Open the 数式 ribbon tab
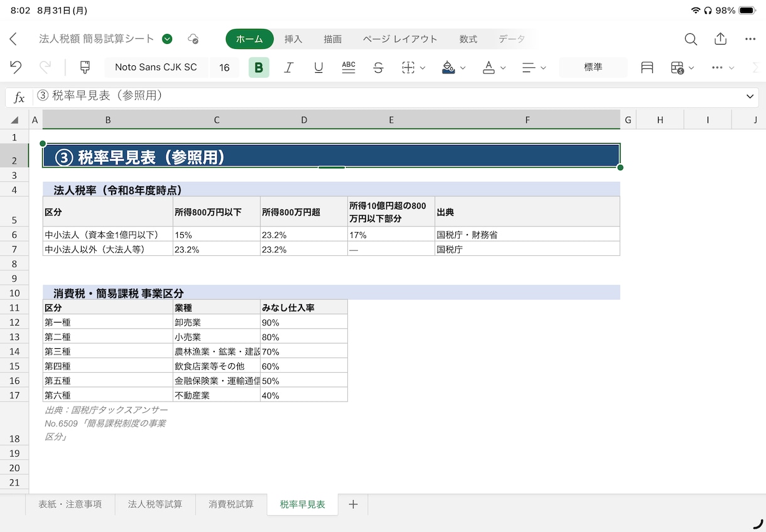Screen dimensions: 766x532 [x=468, y=39]
